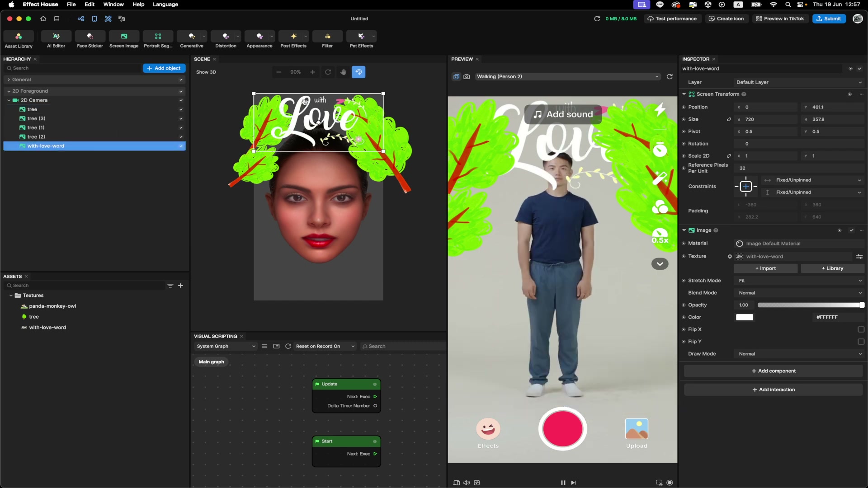Toggle with-love-word object enabled checkmark in Inspector

click(x=859, y=69)
